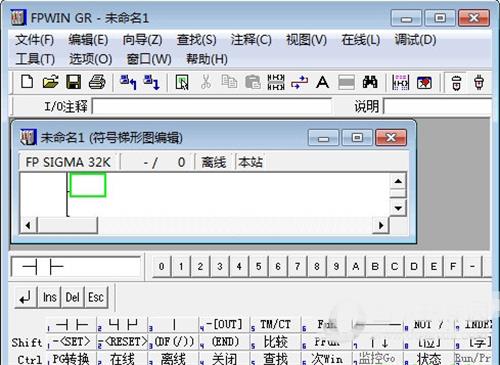
Task: Click the download to PLC arrow-down icon
Action: [151, 82]
